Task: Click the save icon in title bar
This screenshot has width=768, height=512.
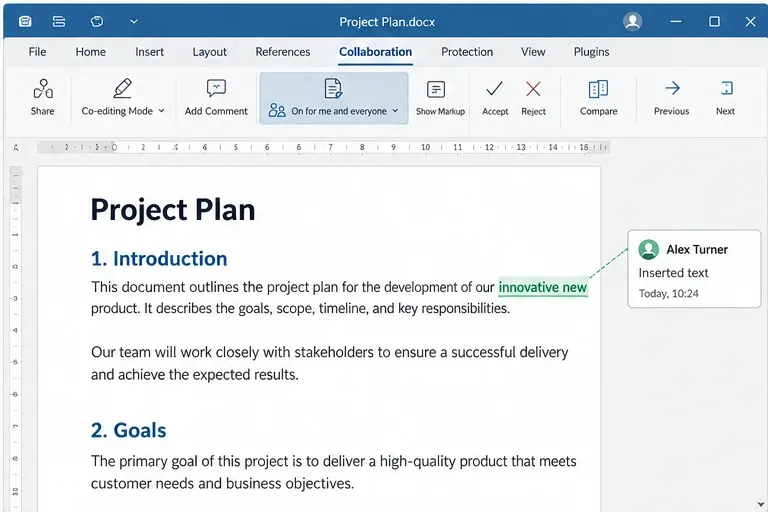Action: 25,22
